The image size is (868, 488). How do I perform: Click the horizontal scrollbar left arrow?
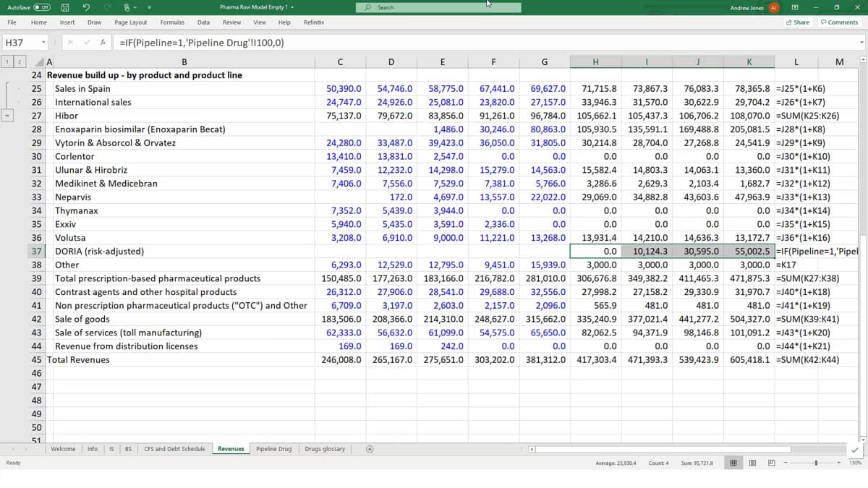click(x=533, y=449)
